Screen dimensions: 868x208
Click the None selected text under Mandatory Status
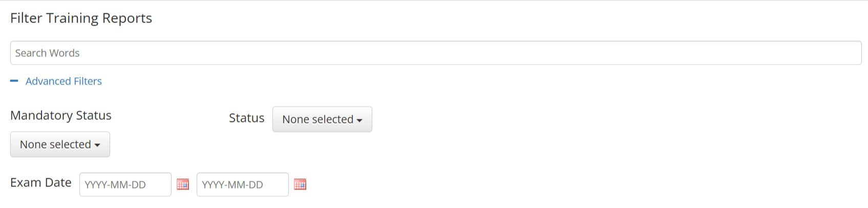pos(55,144)
